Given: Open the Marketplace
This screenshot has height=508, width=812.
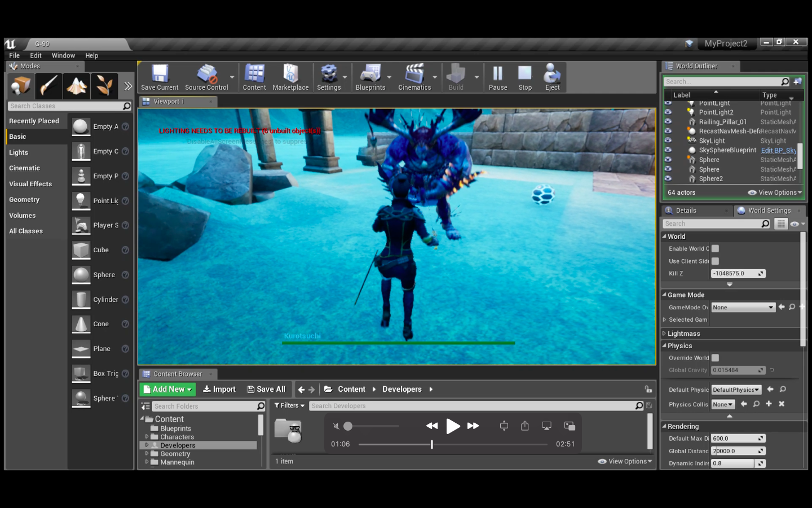Looking at the screenshot, I should (290, 76).
